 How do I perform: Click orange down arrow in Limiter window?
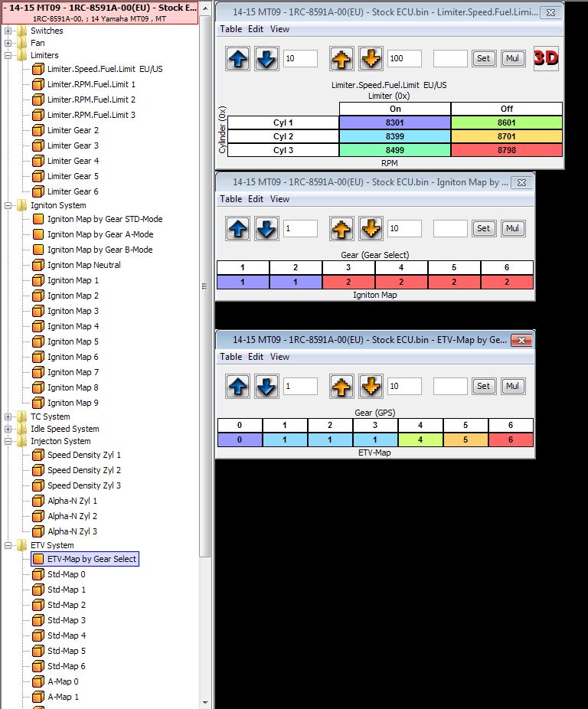pyautogui.click(x=370, y=59)
